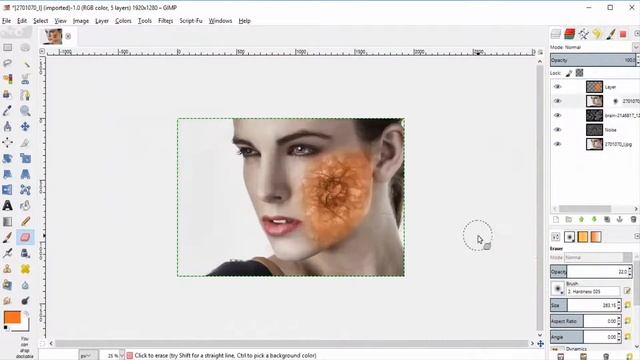Select the Alignment tool

(7, 142)
